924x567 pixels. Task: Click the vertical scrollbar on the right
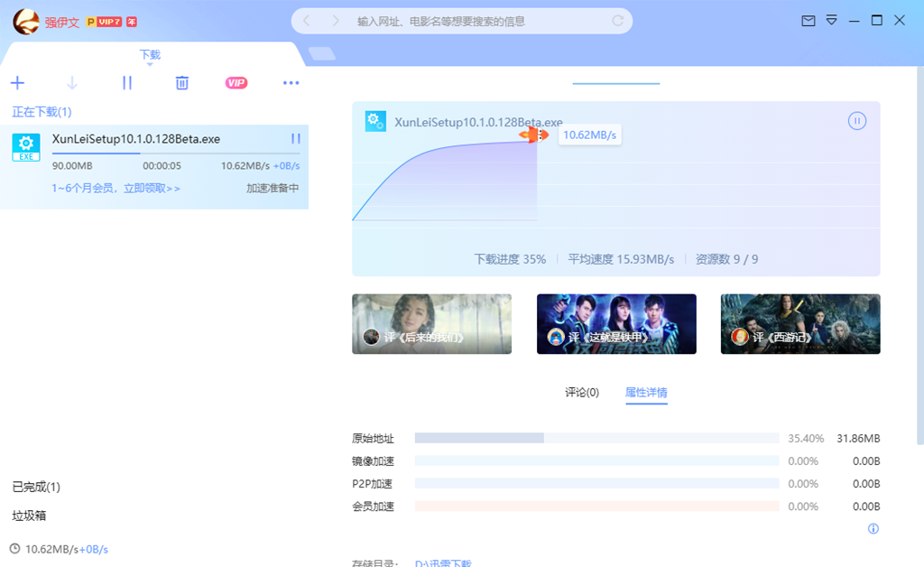(x=919, y=254)
